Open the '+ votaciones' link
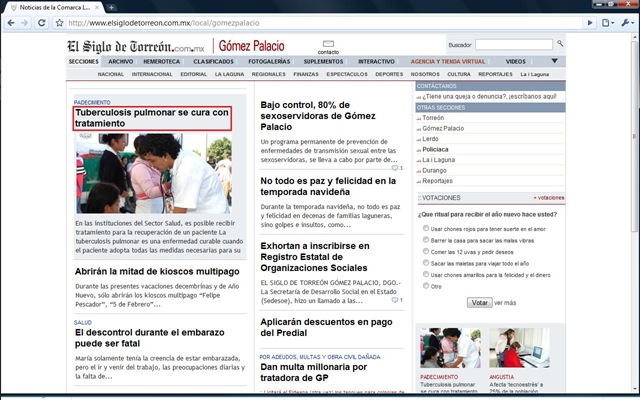 (x=549, y=198)
